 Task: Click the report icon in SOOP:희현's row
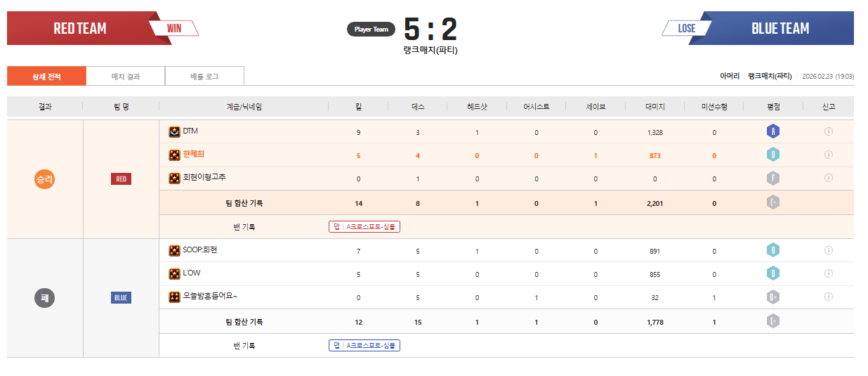(x=828, y=250)
